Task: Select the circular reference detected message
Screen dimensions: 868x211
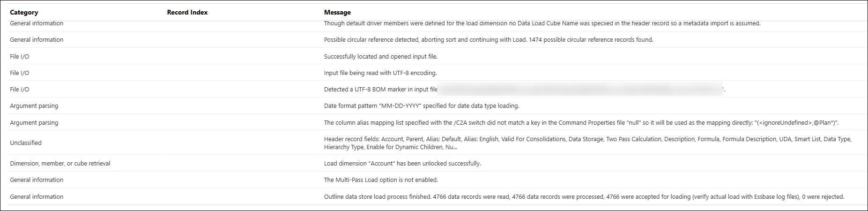Action: (489, 40)
